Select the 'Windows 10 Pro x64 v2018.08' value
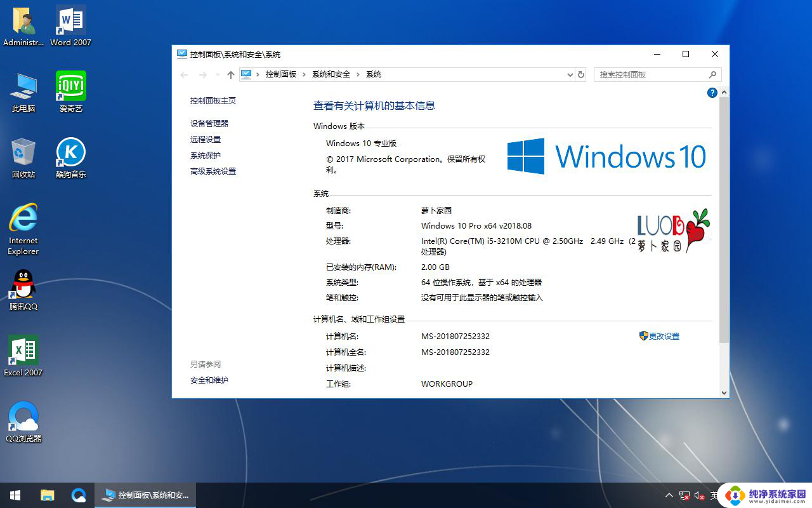This screenshot has width=812, height=508. click(476, 225)
